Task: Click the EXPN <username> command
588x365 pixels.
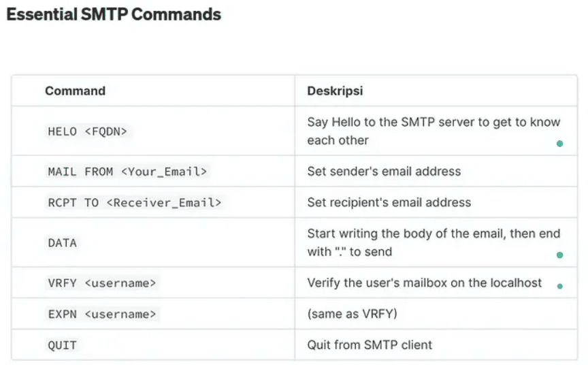Action: click(102, 314)
